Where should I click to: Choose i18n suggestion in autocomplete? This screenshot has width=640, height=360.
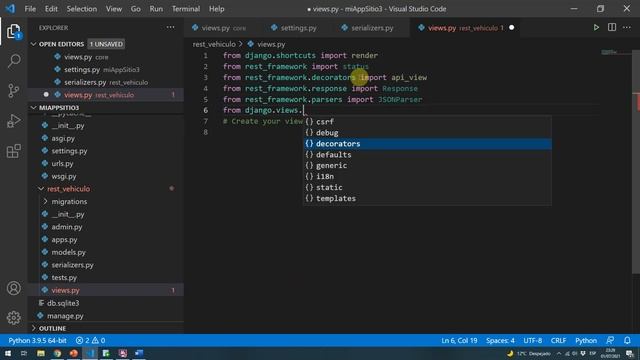[427, 176]
